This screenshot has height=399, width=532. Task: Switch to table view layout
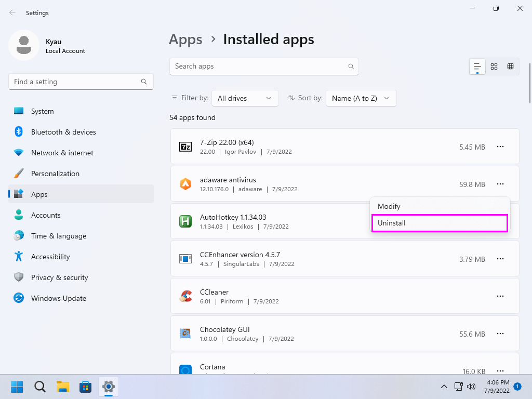click(511, 66)
